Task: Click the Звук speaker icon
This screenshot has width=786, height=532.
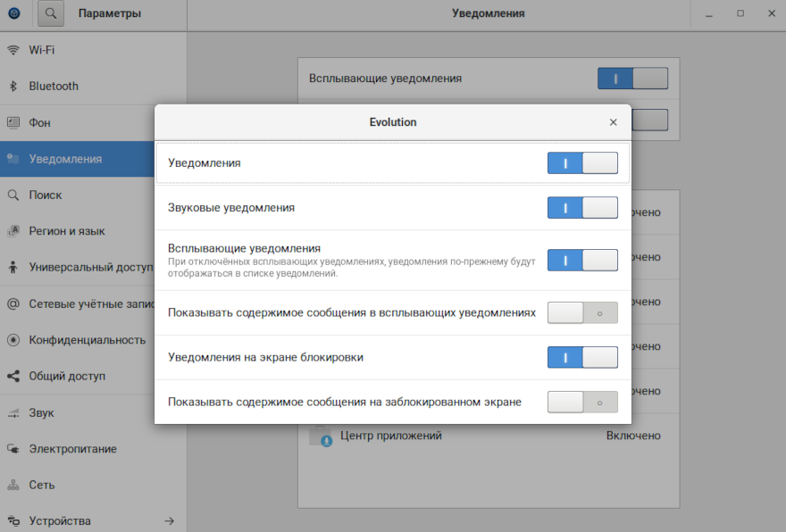Action: click(x=13, y=413)
